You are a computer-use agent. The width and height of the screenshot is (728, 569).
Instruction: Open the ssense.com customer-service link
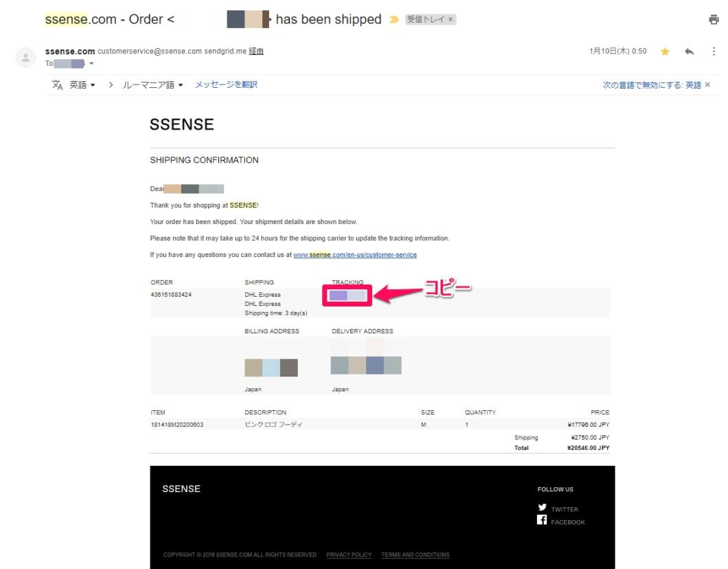pyautogui.click(x=355, y=254)
